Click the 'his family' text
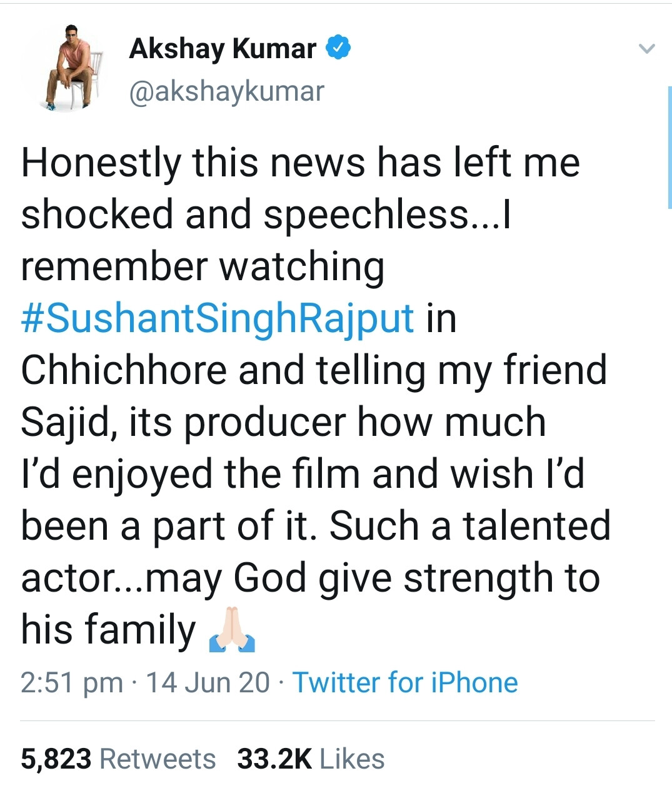The height and width of the screenshot is (788, 672). coord(108,629)
